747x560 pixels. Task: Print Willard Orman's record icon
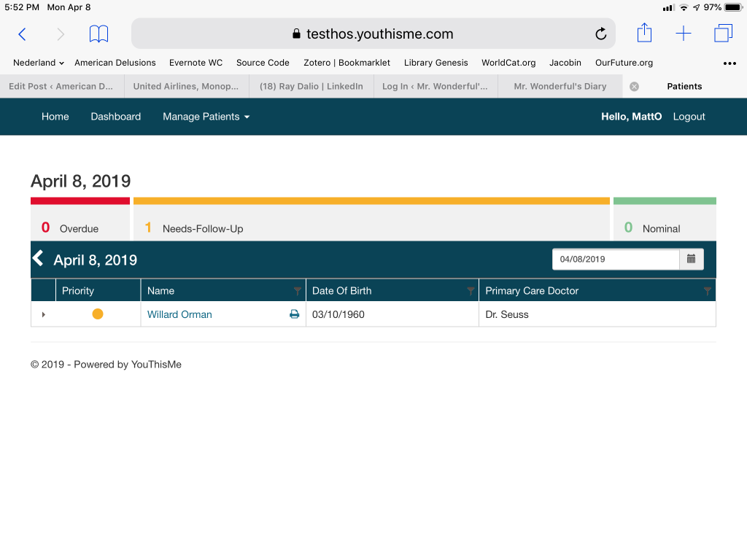[x=295, y=314]
